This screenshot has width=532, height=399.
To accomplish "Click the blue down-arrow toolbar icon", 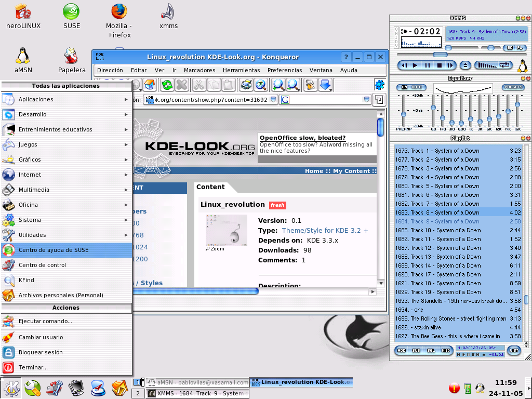I will pyautogui.click(x=325, y=85).
